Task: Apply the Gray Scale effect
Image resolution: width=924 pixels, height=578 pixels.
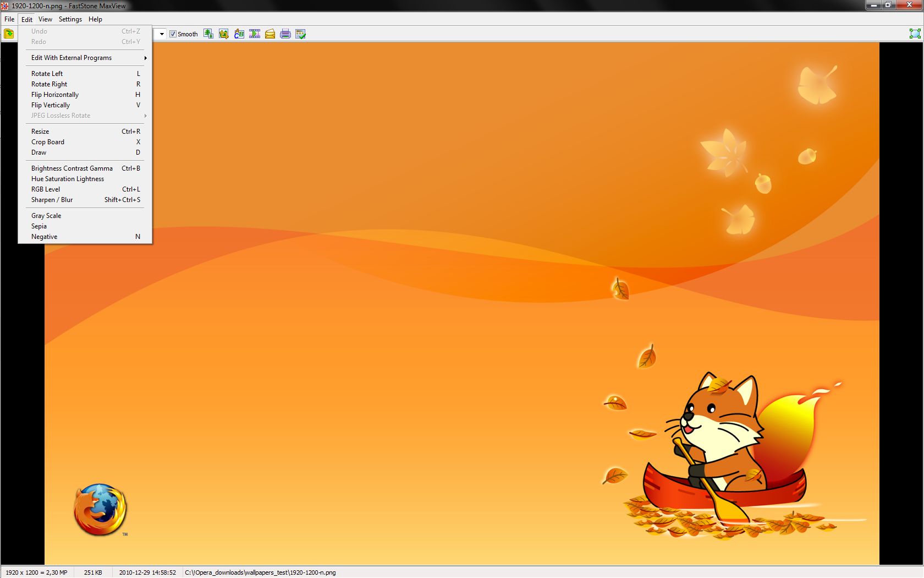Action: pyautogui.click(x=85, y=216)
